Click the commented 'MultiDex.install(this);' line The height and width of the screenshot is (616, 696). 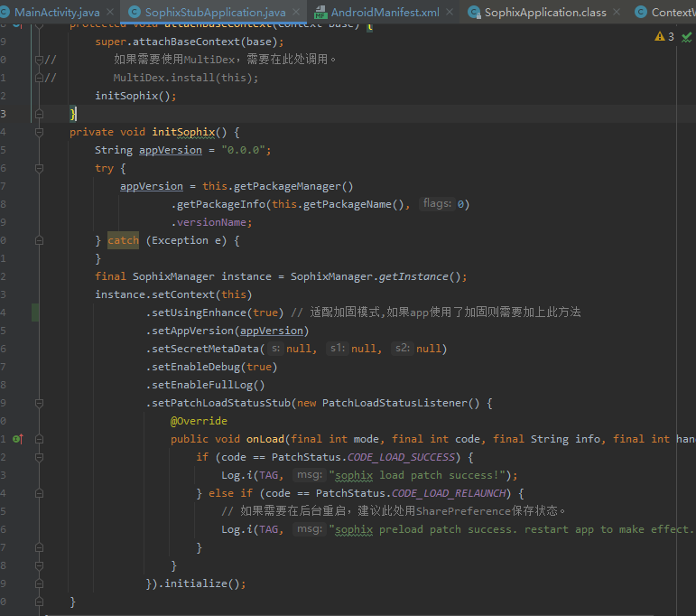pos(186,78)
